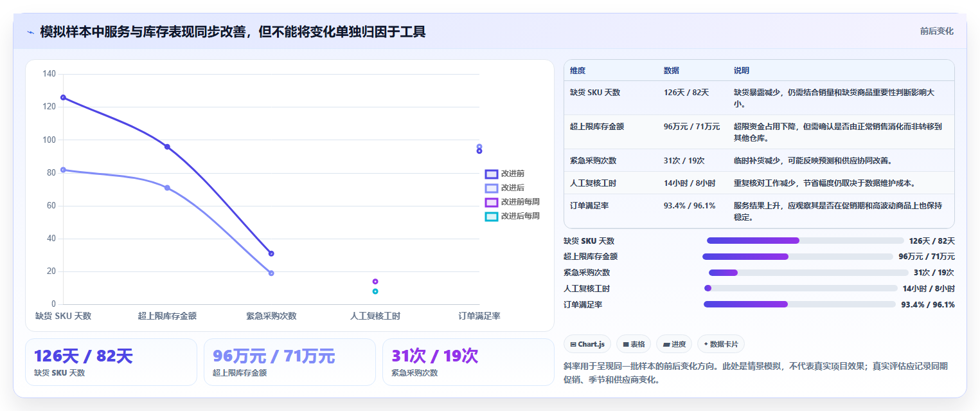Click the purple point above 人工复核工时
This screenshot has width=980, height=411.
pos(375,282)
